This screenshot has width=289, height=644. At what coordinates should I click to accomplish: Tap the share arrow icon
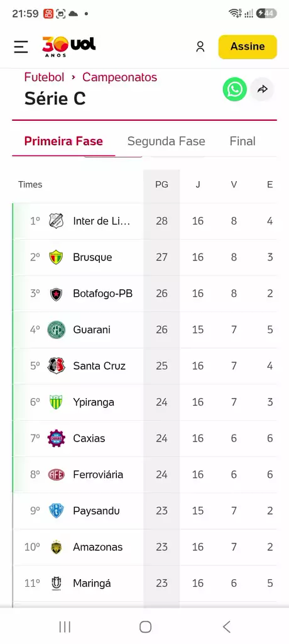click(263, 89)
